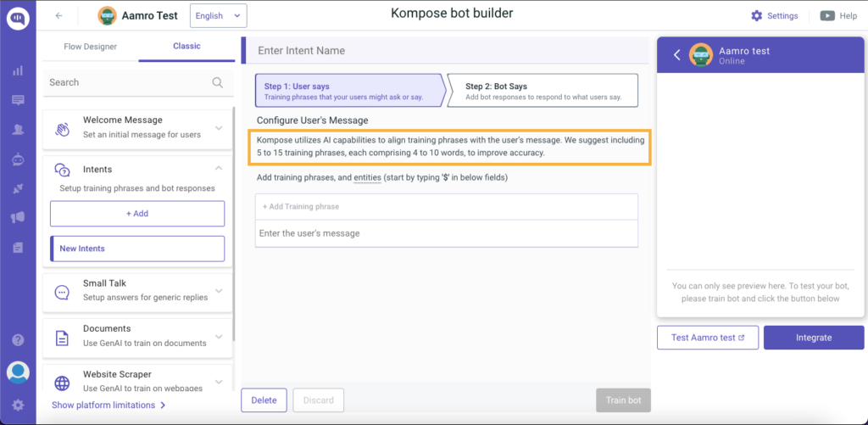Switch to the Flow Designer tab

point(90,47)
